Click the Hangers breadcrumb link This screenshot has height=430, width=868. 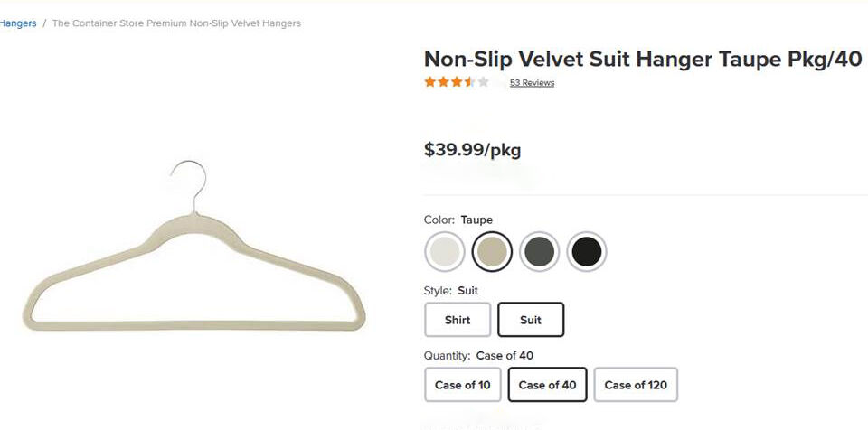(18, 23)
